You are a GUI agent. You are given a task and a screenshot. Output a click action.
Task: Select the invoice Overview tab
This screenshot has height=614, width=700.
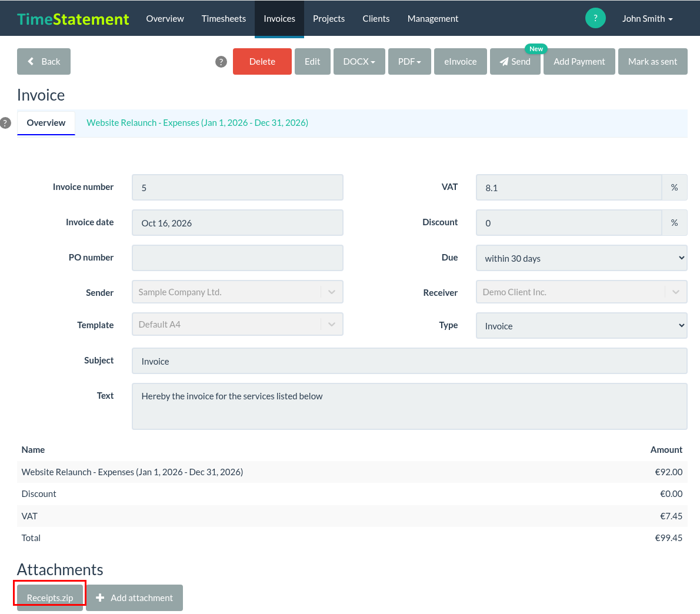pos(46,123)
